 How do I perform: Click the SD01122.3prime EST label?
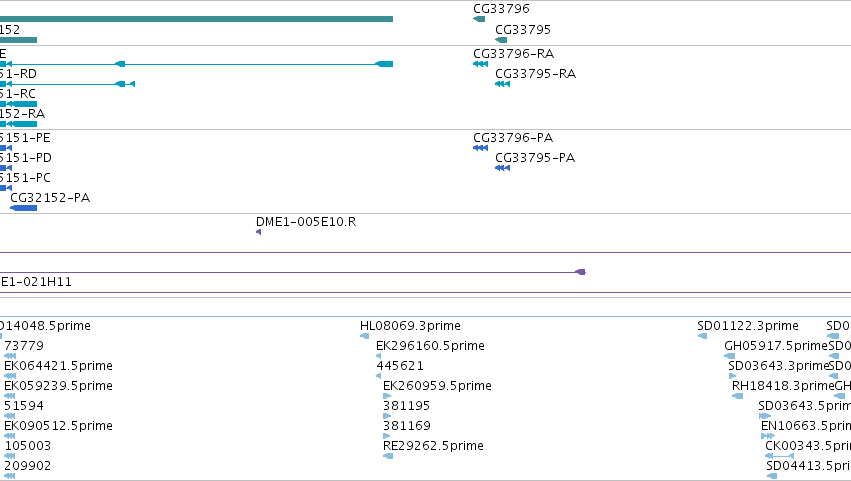(748, 325)
